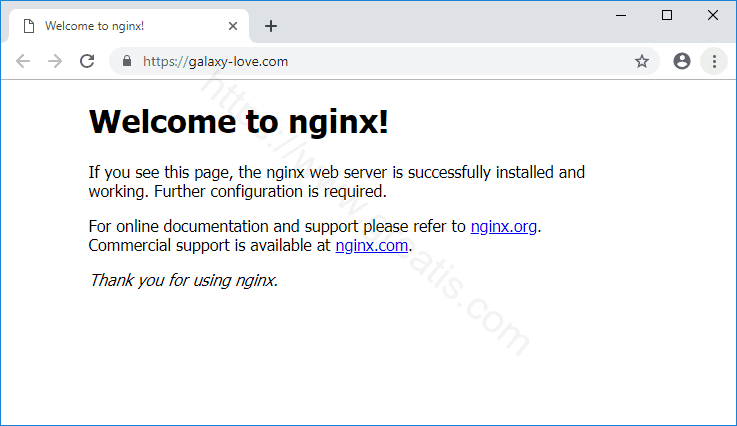Focus the address bar showing galaxy-love.com
This screenshot has height=426, width=737.
point(380,61)
